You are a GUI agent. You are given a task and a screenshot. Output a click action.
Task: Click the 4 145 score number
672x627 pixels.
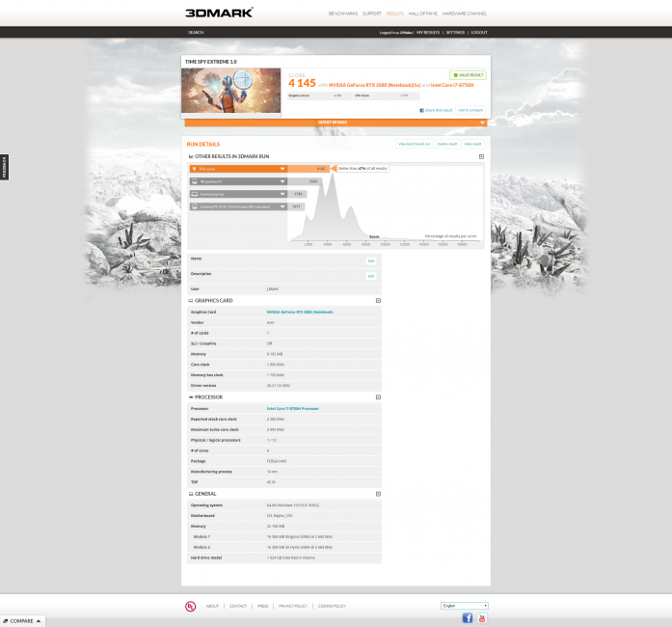(302, 83)
